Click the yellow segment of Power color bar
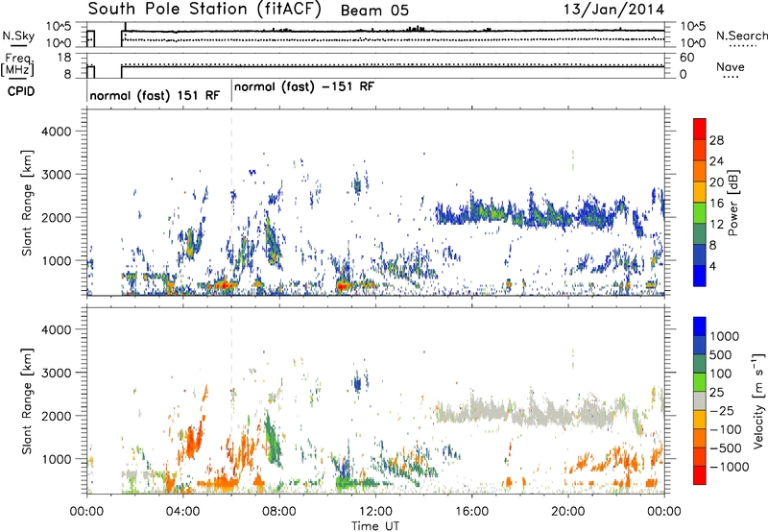The width and height of the screenshot is (768, 532). pos(700,191)
